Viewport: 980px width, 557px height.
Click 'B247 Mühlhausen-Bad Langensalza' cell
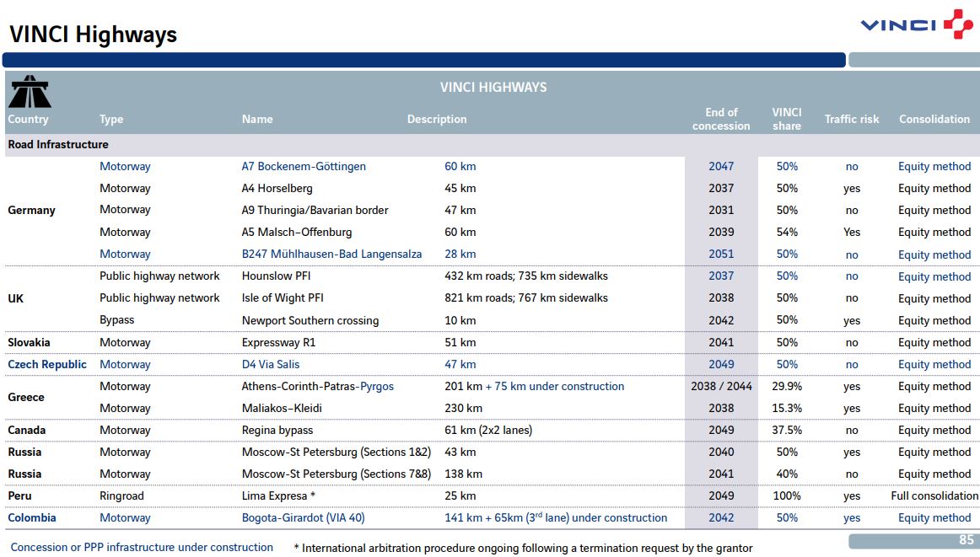[x=332, y=254]
